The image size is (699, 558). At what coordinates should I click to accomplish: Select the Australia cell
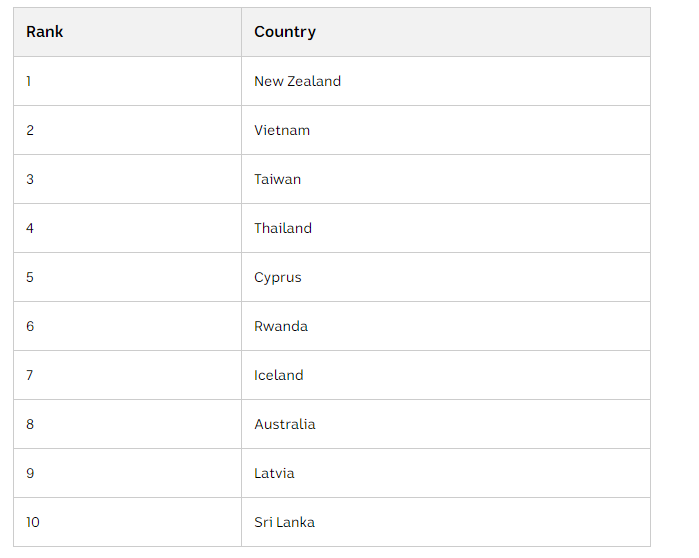click(x=446, y=424)
